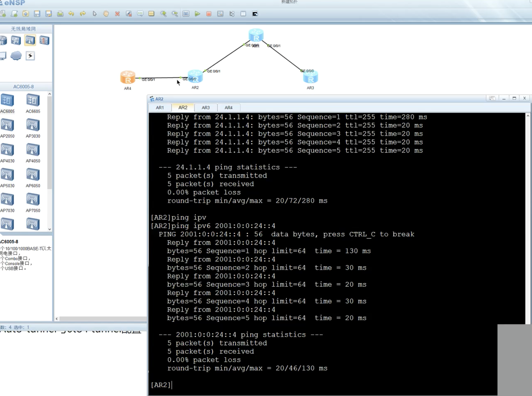Viewport: 532px width, 396px height.
Task: Select the orange AR4 router on canvas
Action: 128,78
